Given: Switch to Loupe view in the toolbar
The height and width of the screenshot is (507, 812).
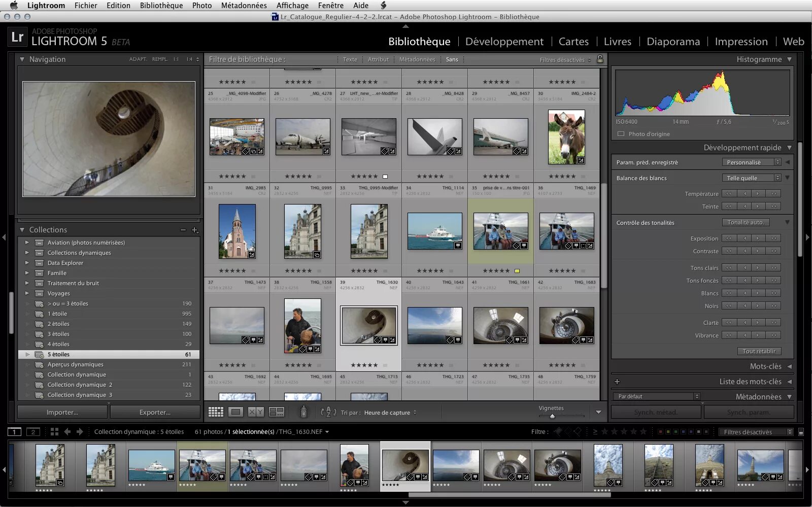Looking at the screenshot, I should point(235,412).
